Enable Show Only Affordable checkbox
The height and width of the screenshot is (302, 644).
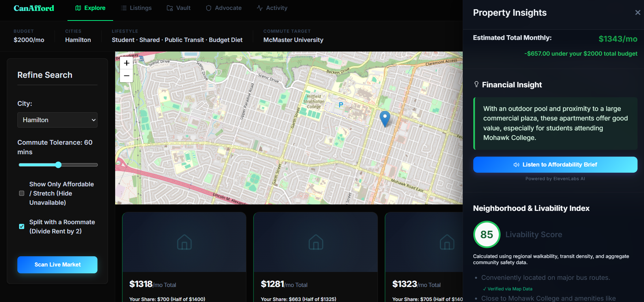pyautogui.click(x=22, y=193)
